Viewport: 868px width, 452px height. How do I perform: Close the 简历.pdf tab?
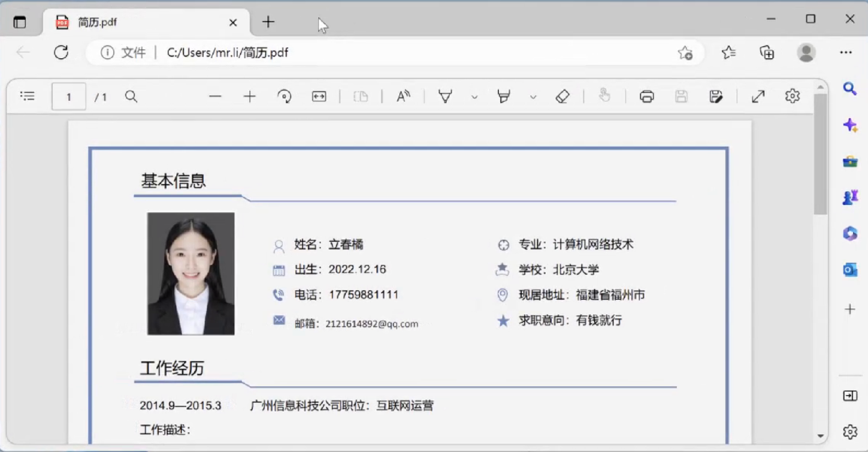coord(233,23)
